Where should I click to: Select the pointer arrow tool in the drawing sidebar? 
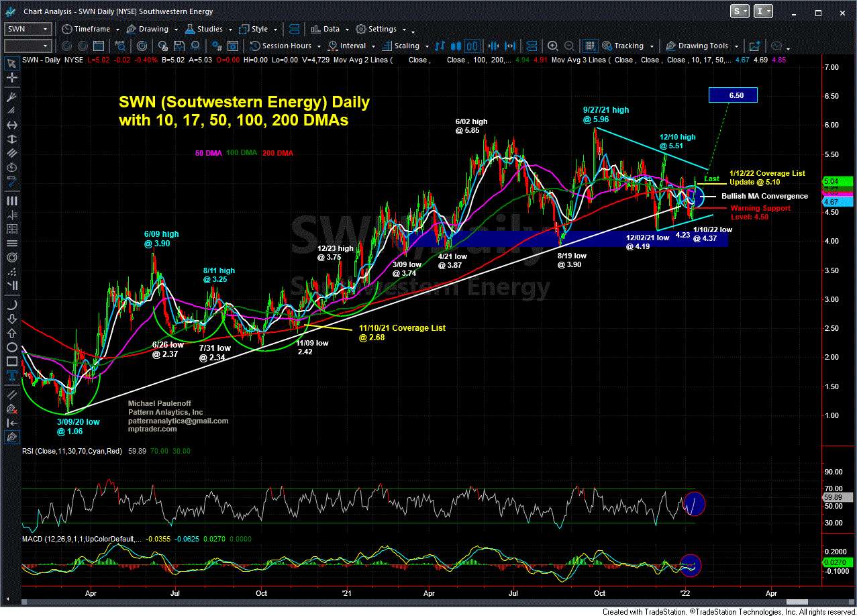[x=11, y=63]
